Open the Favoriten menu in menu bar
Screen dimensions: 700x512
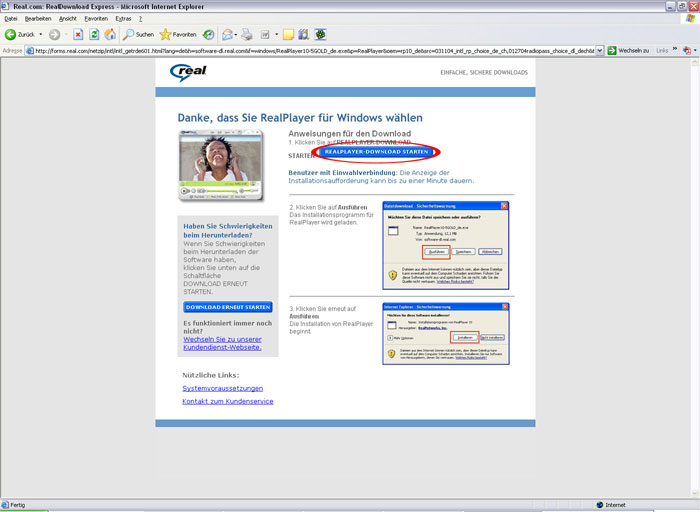[96, 19]
